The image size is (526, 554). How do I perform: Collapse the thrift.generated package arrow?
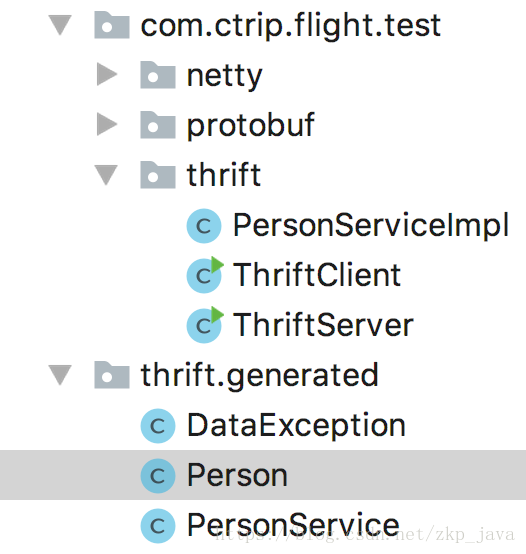[60, 375]
